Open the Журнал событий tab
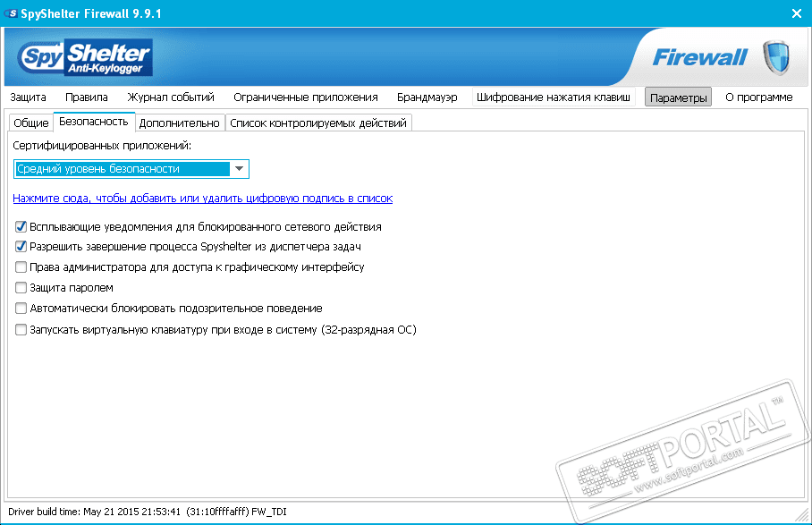812x525 pixels. [x=171, y=97]
